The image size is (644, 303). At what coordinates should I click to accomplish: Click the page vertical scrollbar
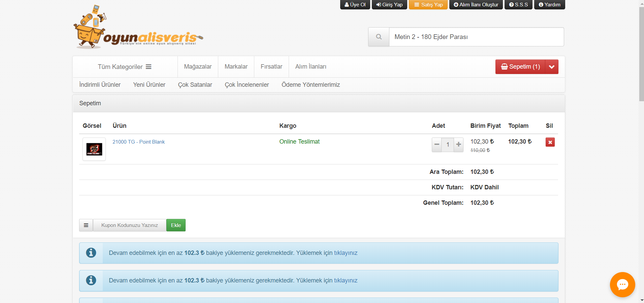click(x=641, y=54)
